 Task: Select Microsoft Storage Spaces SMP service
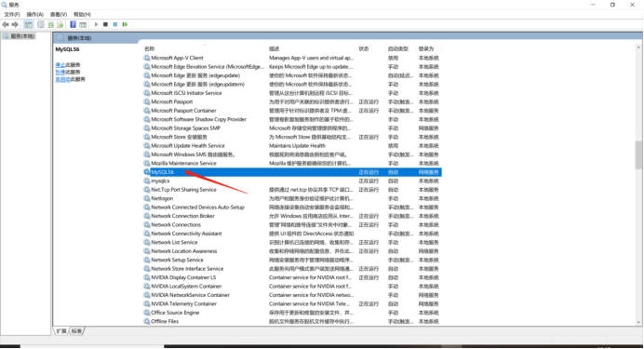coord(185,128)
